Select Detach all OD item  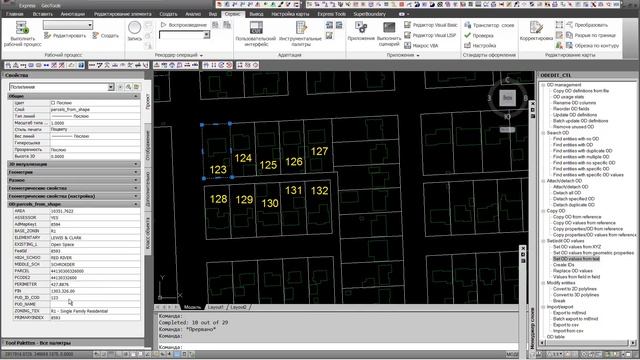tap(567, 193)
